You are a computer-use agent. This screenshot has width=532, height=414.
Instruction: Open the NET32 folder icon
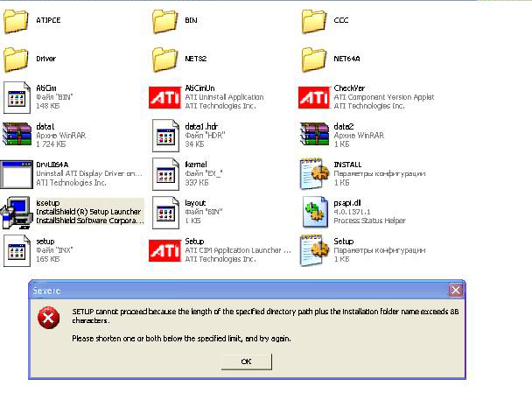click(164, 60)
